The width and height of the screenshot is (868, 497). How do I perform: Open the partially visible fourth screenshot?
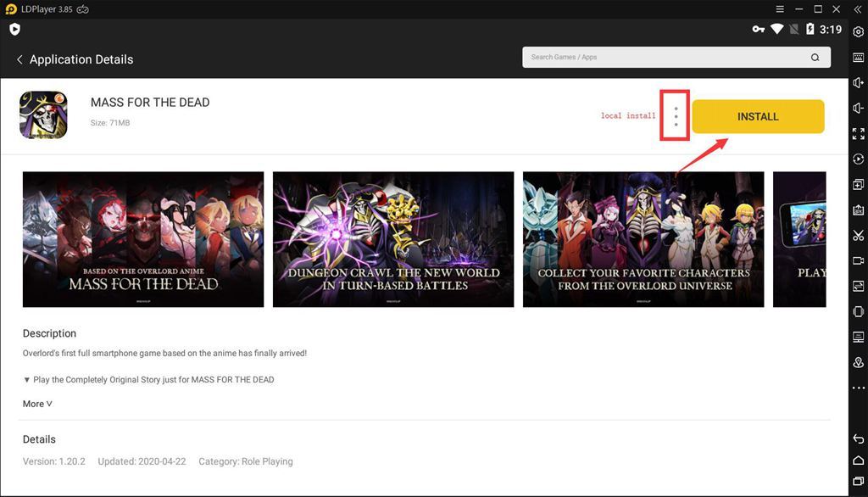[x=799, y=239]
